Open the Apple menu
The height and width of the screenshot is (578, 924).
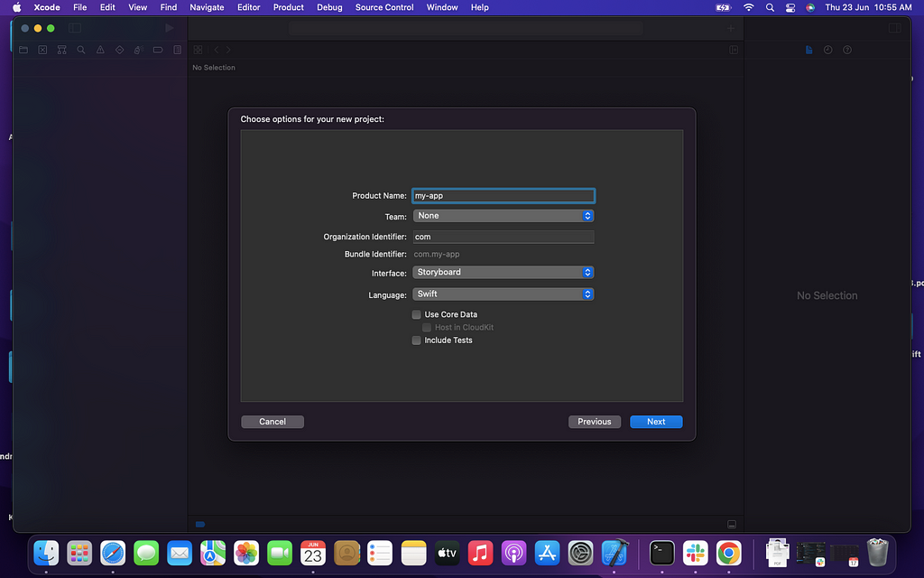pos(17,7)
